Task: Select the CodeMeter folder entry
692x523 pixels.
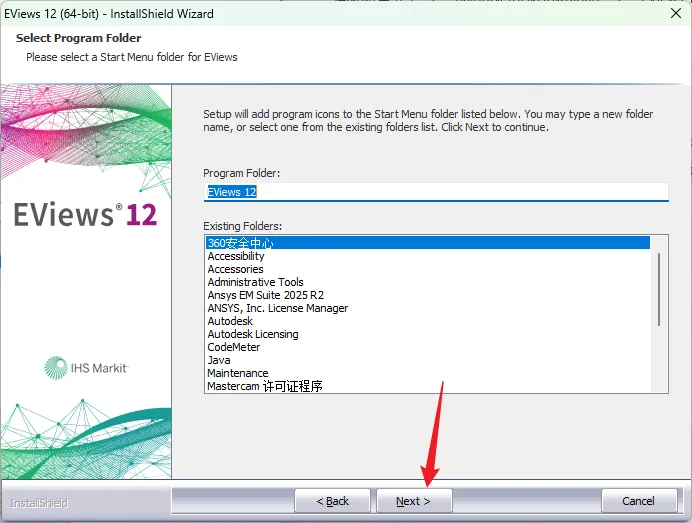Action: point(428,347)
